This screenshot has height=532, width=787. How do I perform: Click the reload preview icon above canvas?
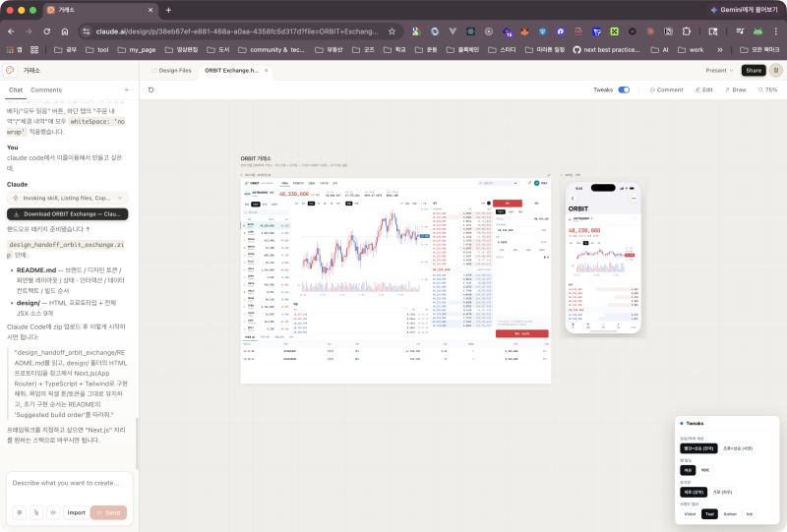tap(151, 89)
